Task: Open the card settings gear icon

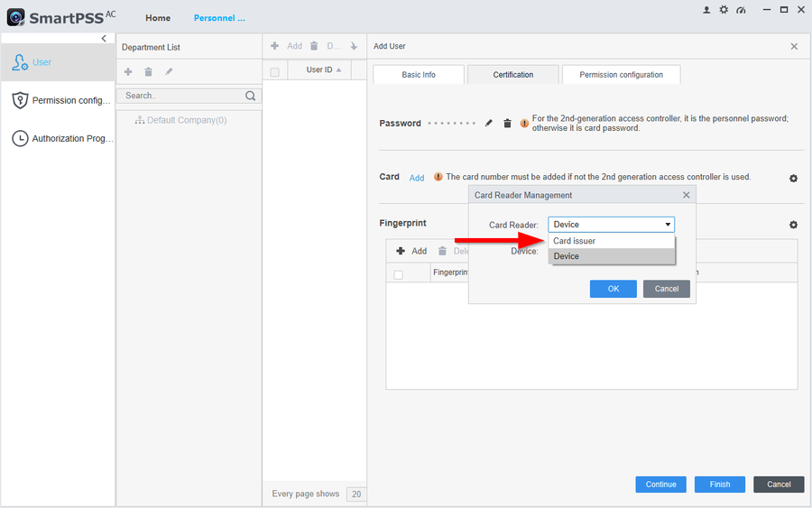Action: [793, 179]
